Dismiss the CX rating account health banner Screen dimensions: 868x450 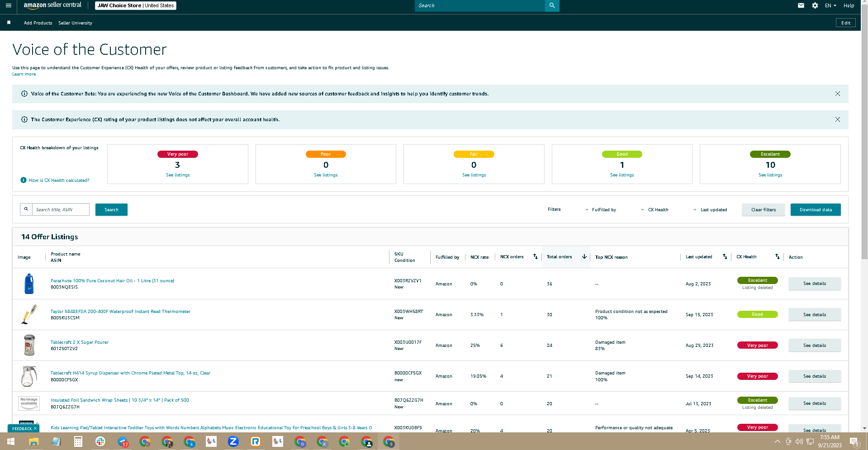[x=838, y=119]
